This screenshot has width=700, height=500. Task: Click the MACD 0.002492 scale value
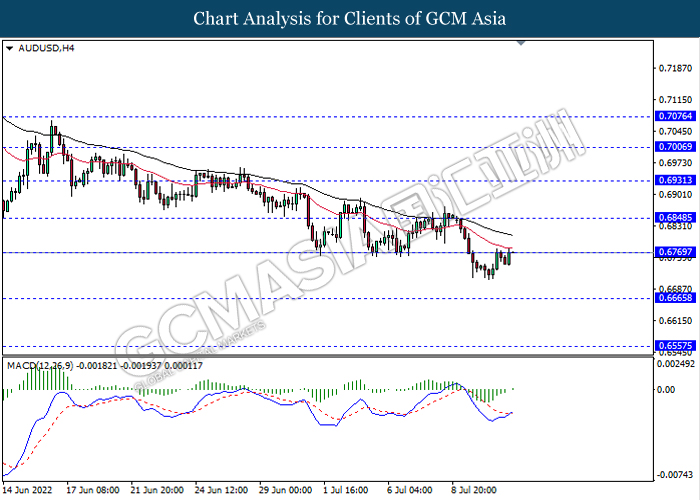[x=675, y=363]
